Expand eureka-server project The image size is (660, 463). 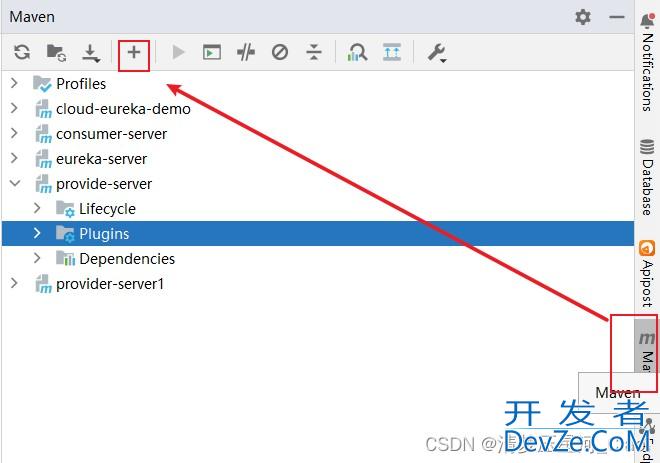[14, 158]
